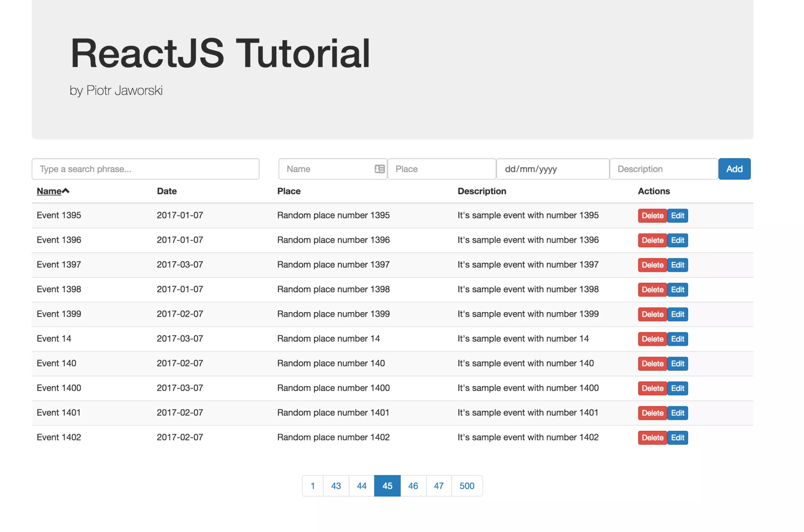The height and width of the screenshot is (532, 804).
Task: Delete the Event 1397 row
Action: click(x=652, y=265)
